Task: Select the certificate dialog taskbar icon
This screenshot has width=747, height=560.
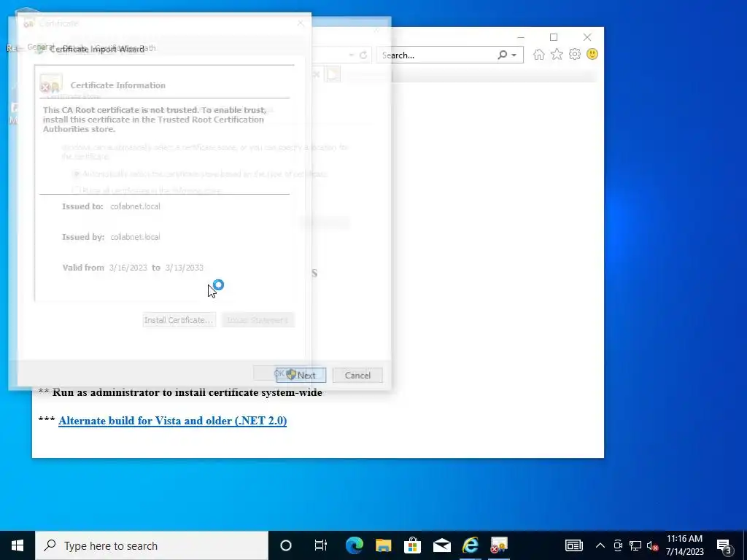Action: [x=499, y=545]
